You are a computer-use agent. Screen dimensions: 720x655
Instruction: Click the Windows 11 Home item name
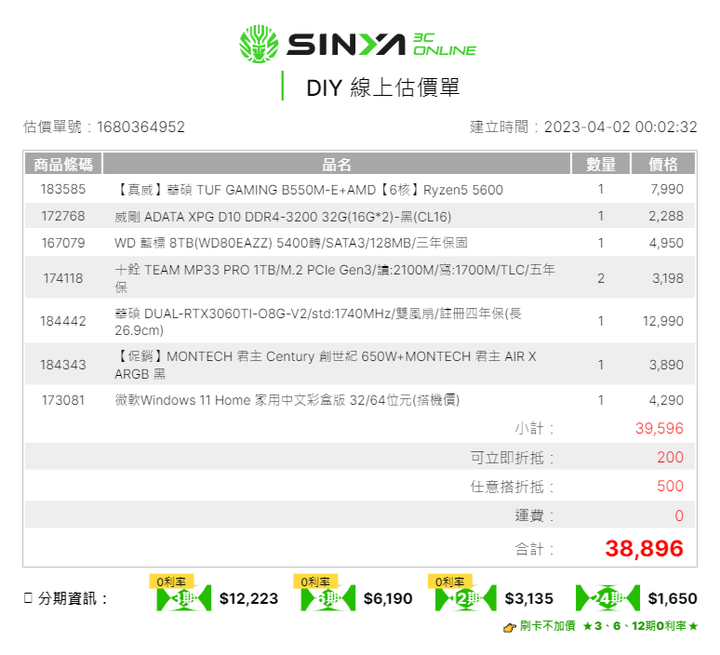pyautogui.click(x=287, y=400)
